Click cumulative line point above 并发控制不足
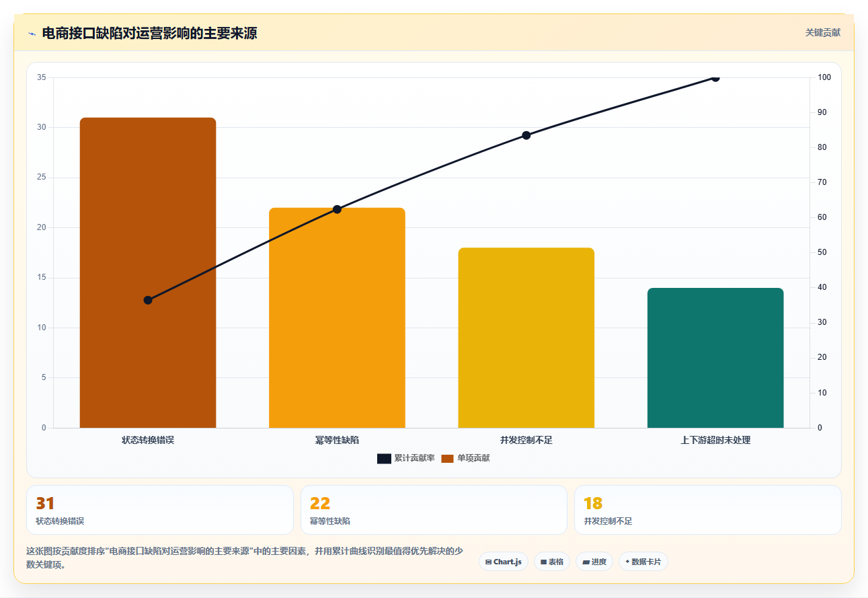868x598 pixels. click(526, 135)
